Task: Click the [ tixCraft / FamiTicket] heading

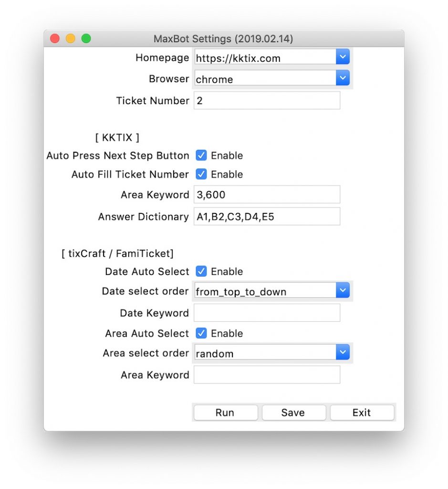Action: pyautogui.click(x=117, y=254)
